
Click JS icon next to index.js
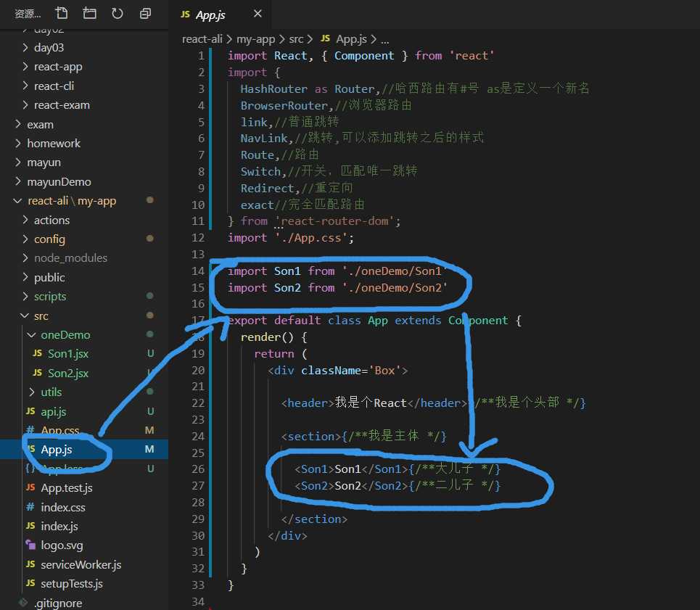pos(30,526)
